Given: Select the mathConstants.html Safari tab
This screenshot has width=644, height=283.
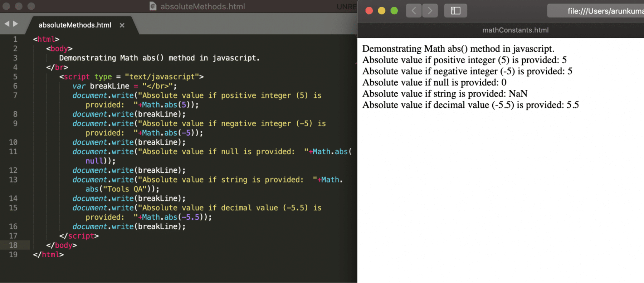Looking at the screenshot, I should [x=515, y=30].
